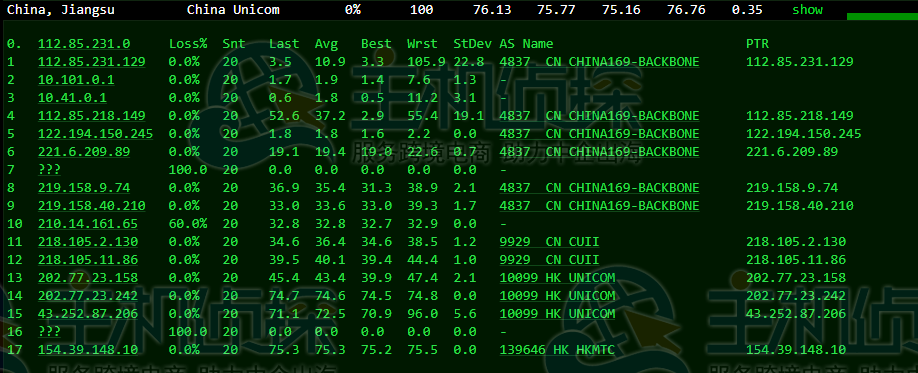
Task: Click IP address 218.105.11.86
Action: coord(88,260)
